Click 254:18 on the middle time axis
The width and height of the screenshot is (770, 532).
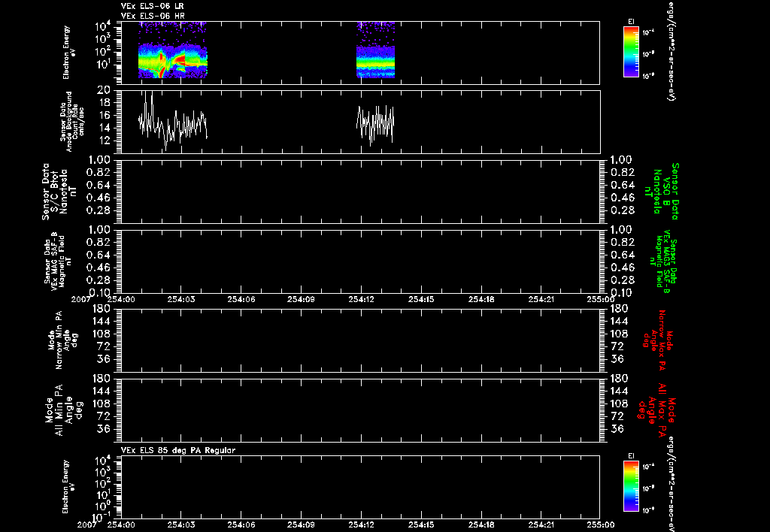(x=482, y=299)
